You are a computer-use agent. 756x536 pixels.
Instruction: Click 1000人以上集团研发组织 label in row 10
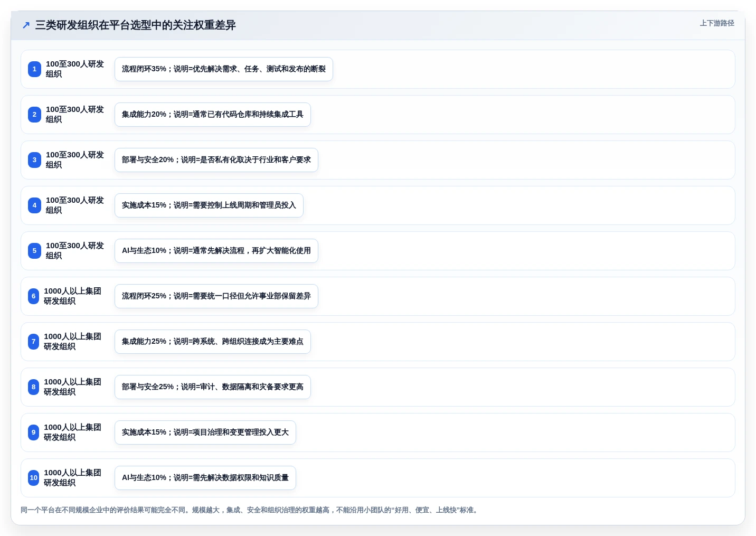coord(73,478)
